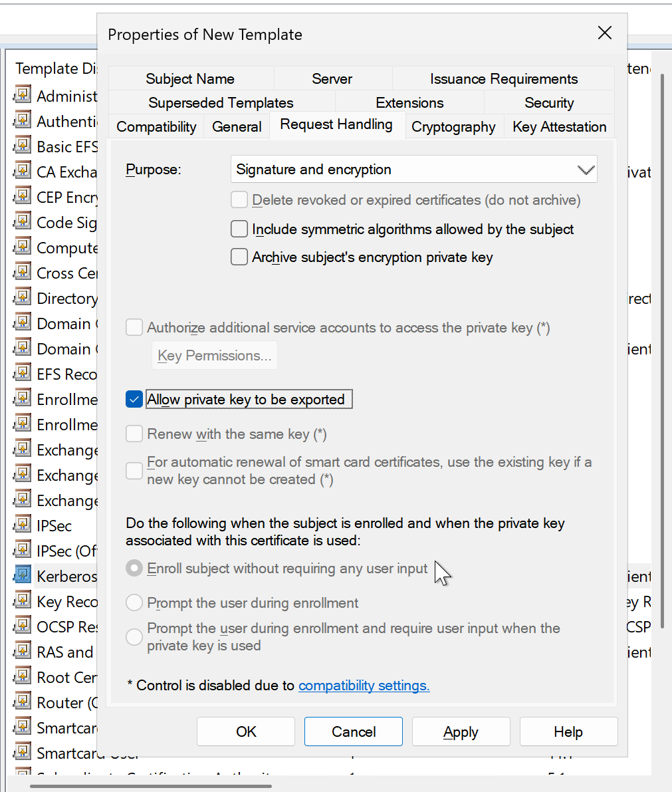Click the Administrator template icon

tap(23, 95)
